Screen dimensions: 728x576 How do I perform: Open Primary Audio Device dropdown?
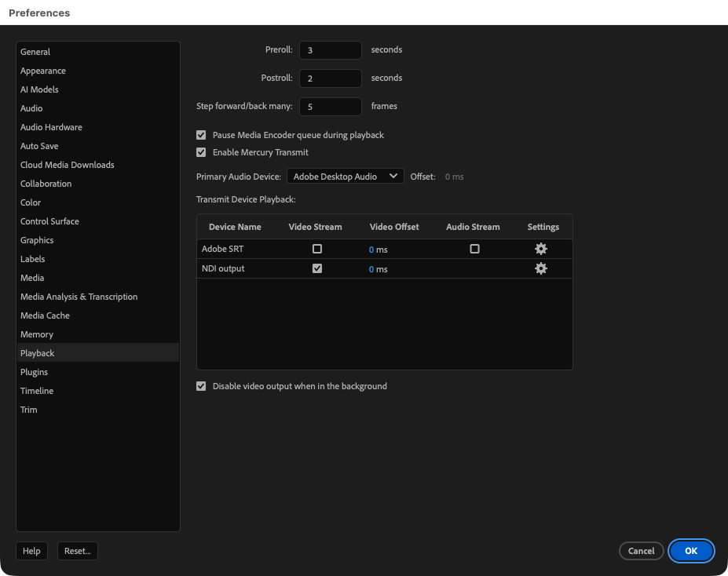(x=346, y=177)
